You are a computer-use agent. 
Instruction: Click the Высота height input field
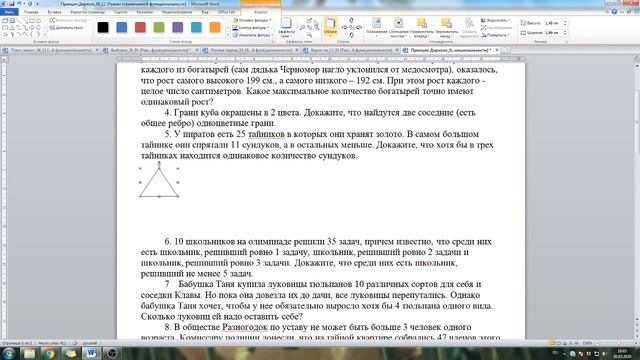pyautogui.click(x=553, y=23)
